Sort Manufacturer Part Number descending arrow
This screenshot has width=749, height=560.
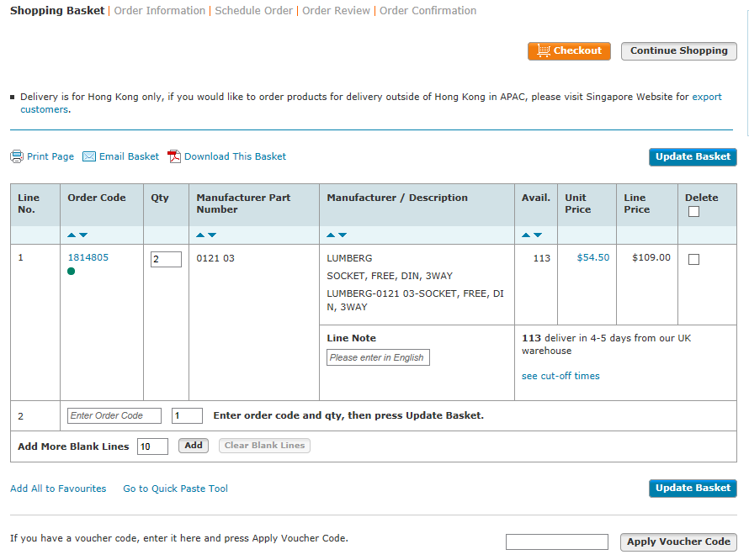point(212,235)
